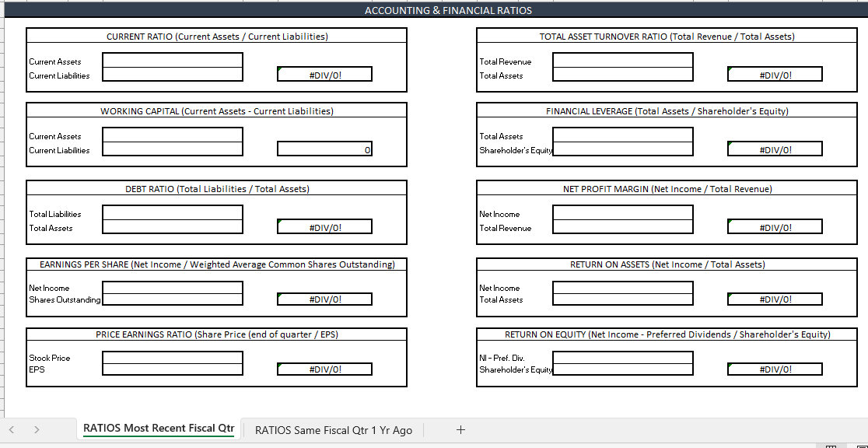The height and width of the screenshot is (448, 868).
Task: Select the WORKING CAPITAL heading cell
Action: (216, 110)
